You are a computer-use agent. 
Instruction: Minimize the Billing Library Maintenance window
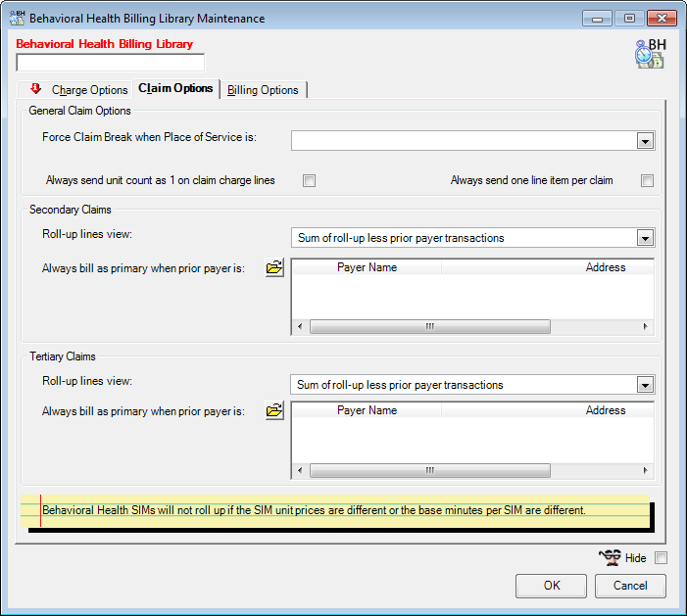pos(597,19)
